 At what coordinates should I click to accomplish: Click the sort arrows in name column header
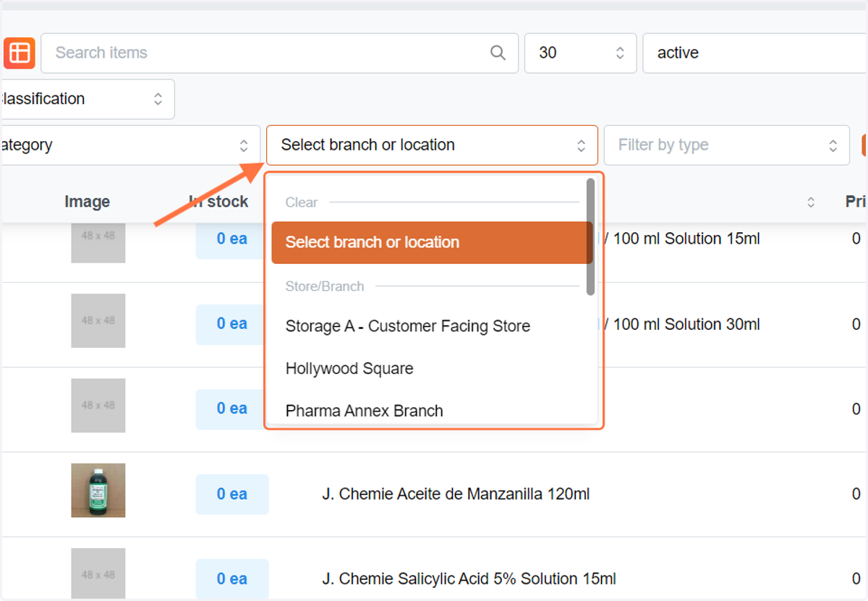(811, 203)
